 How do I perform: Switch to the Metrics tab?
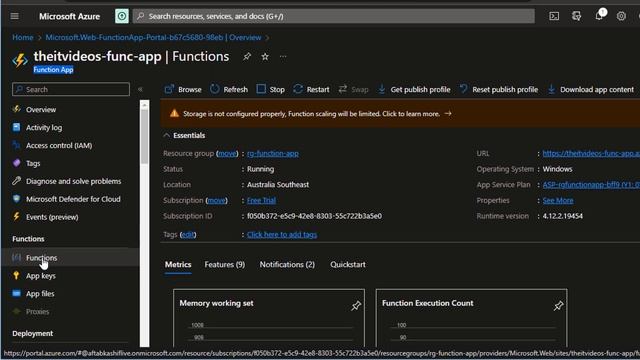178,265
